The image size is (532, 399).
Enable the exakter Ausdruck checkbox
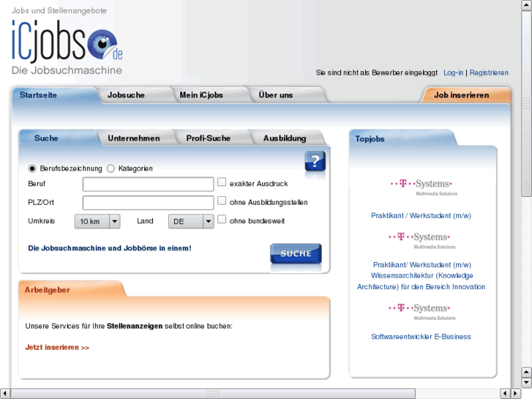click(222, 182)
